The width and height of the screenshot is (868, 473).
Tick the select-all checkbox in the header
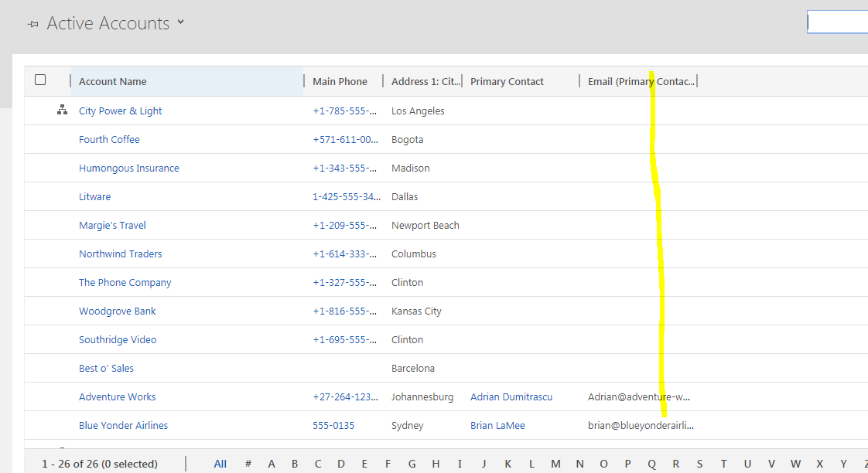pyautogui.click(x=40, y=80)
